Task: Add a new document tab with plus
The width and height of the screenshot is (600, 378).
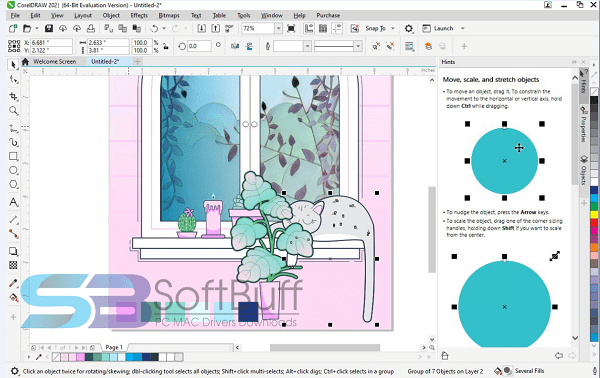Action: (x=137, y=61)
